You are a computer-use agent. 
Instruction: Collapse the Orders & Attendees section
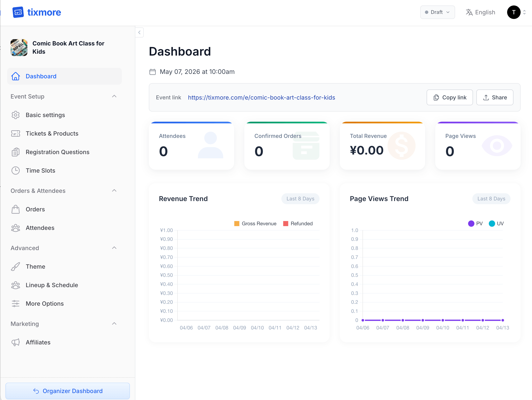pyautogui.click(x=114, y=191)
